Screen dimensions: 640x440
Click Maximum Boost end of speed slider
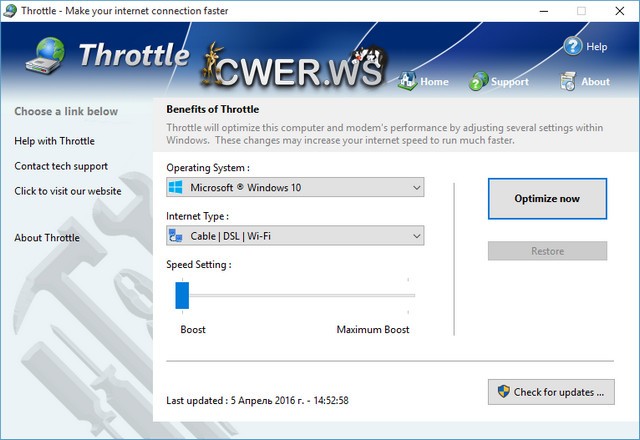pyautogui.click(x=408, y=295)
